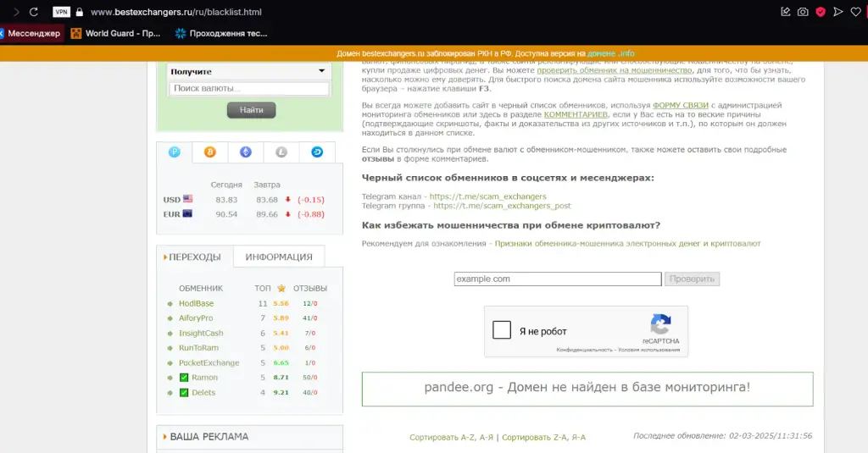Click the example.com domain input field
Viewport: 868px width, 453px height.
click(558, 279)
